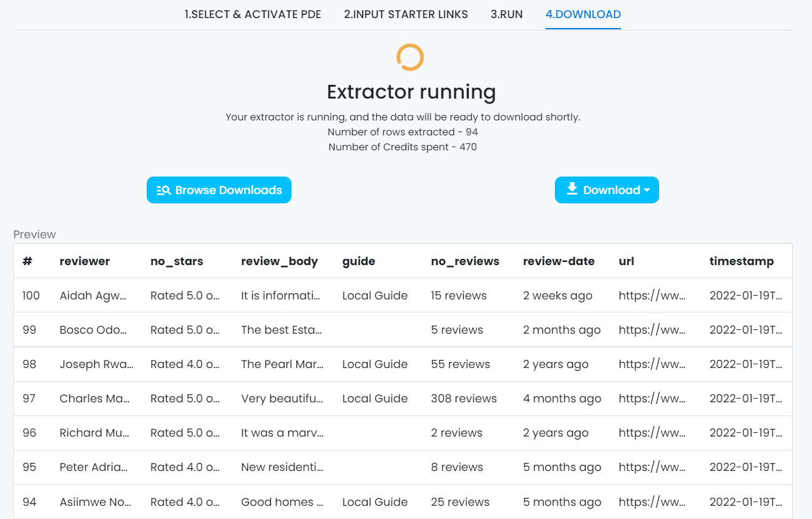Click the '15 reviews' cell

(x=459, y=296)
